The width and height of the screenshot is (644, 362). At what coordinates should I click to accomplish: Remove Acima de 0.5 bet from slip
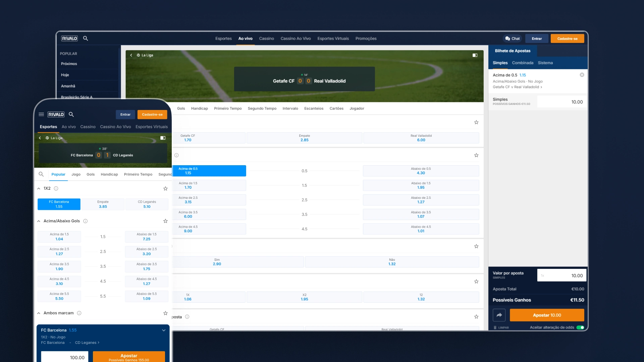pos(582,75)
